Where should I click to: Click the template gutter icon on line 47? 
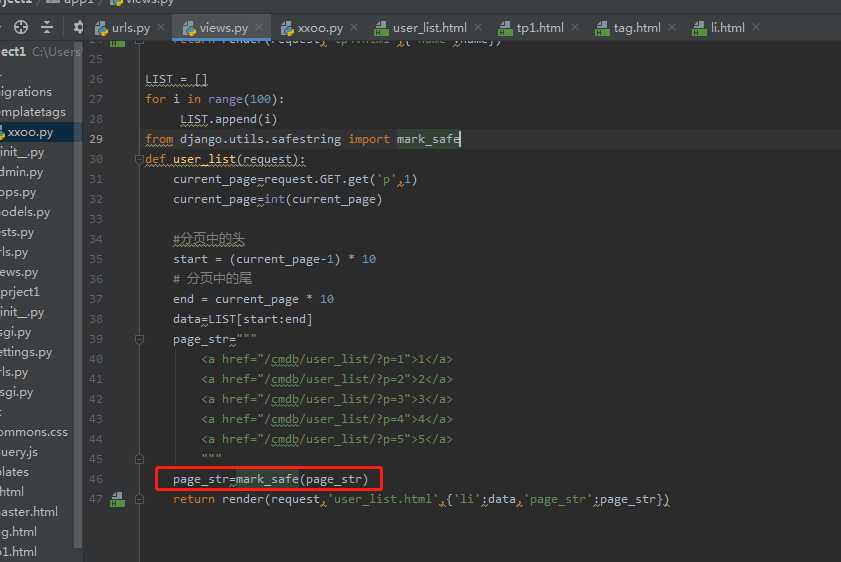tap(117, 499)
